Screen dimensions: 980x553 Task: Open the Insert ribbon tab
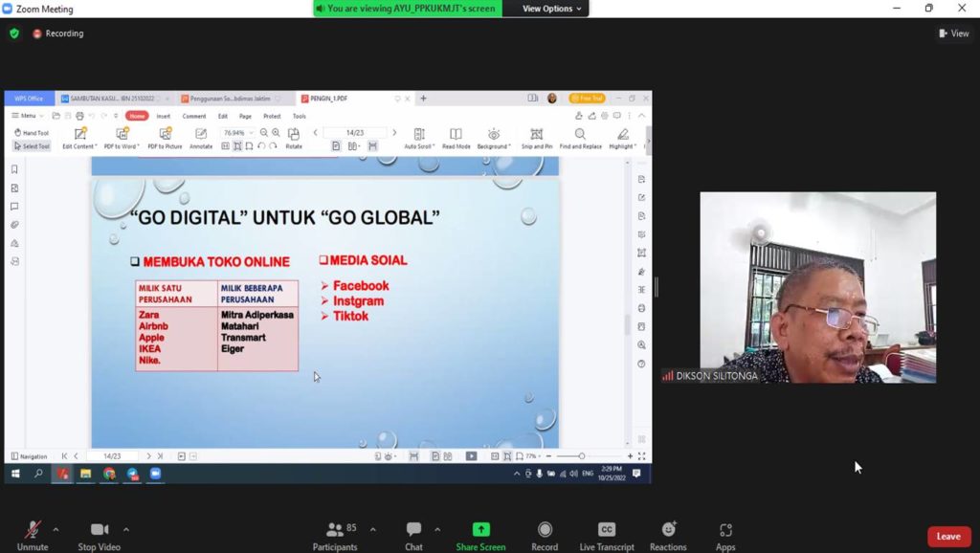[163, 116]
